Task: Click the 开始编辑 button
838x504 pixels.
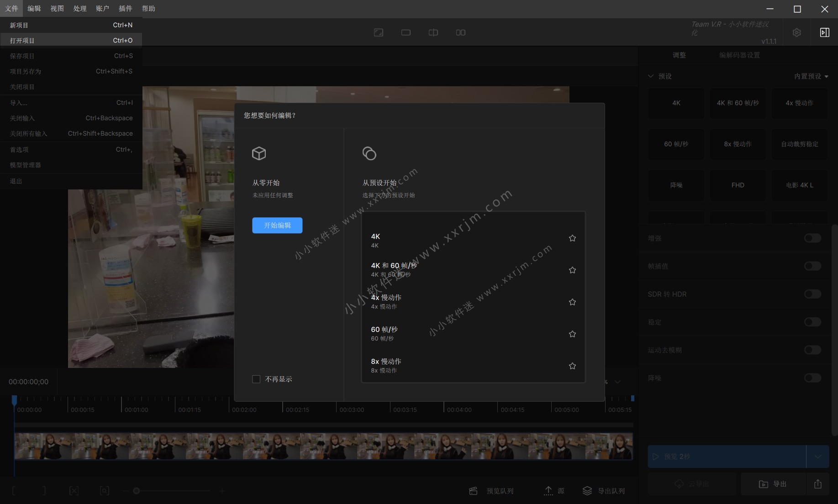Action: [x=277, y=225]
